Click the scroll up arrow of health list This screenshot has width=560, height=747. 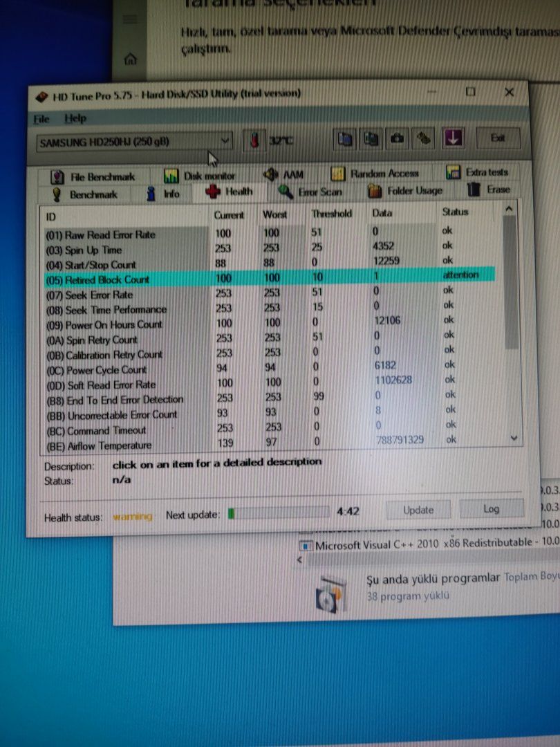pyautogui.click(x=509, y=209)
